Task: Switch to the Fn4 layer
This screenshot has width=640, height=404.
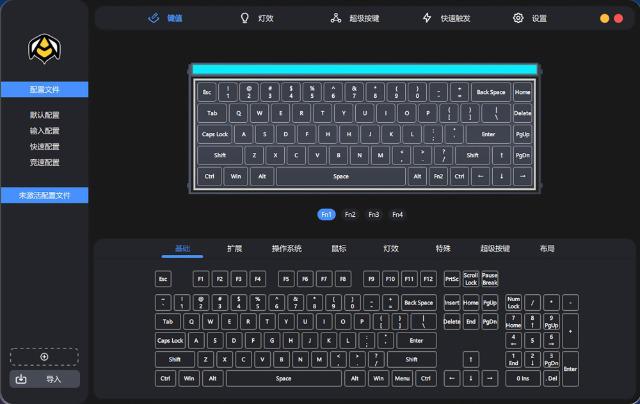Action: (398, 215)
